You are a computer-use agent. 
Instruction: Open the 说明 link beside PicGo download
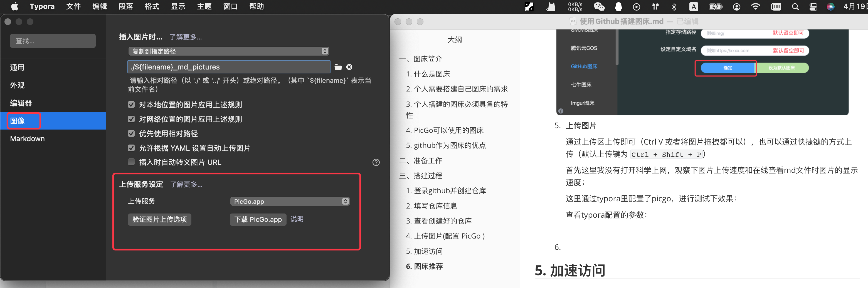point(297,219)
